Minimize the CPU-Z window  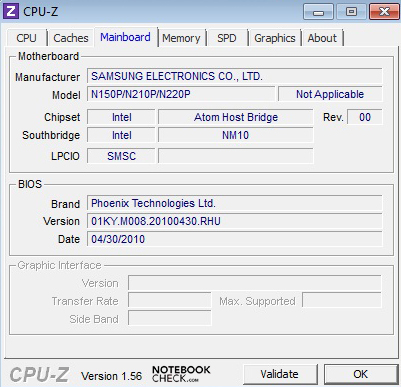tap(318, 12)
